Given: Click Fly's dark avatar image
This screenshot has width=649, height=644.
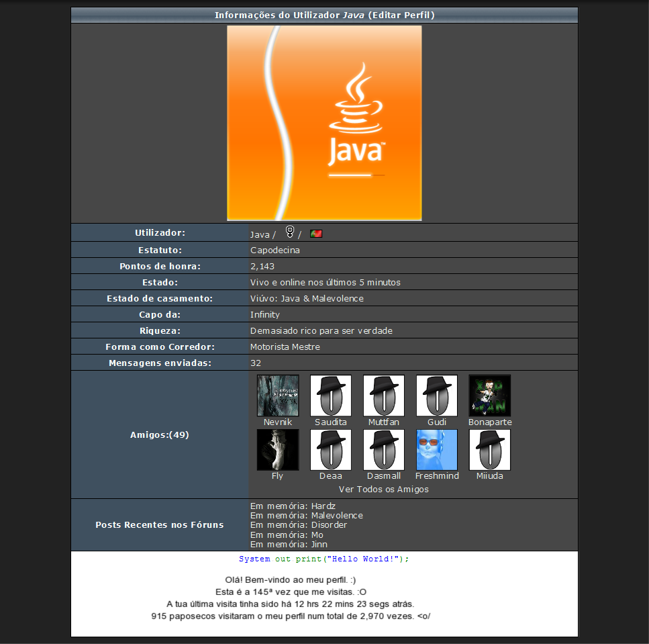Looking at the screenshot, I should click(x=278, y=449).
